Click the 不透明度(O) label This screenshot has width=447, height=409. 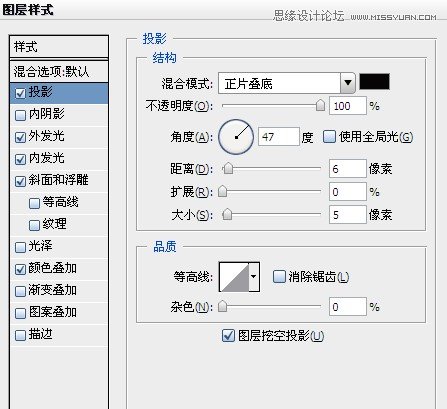tap(179, 106)
